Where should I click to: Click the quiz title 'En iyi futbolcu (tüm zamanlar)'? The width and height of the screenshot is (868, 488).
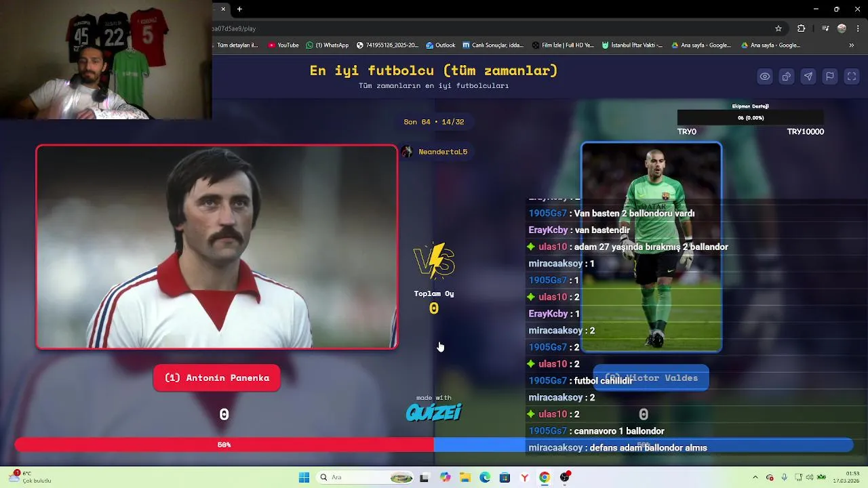[434, 70]
